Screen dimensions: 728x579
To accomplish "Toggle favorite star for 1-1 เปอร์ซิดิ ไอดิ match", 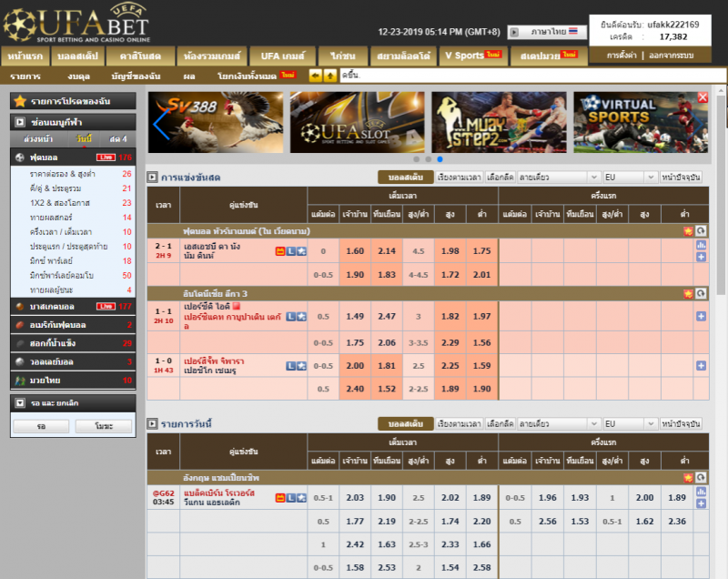I will 302,317.
